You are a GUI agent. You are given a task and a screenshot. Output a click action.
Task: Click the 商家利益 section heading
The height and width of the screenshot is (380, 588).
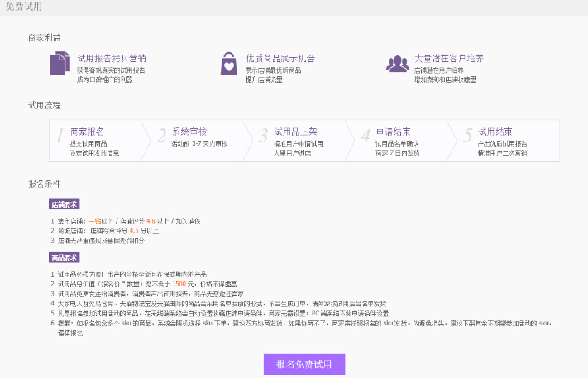click(x=44, y=38)
